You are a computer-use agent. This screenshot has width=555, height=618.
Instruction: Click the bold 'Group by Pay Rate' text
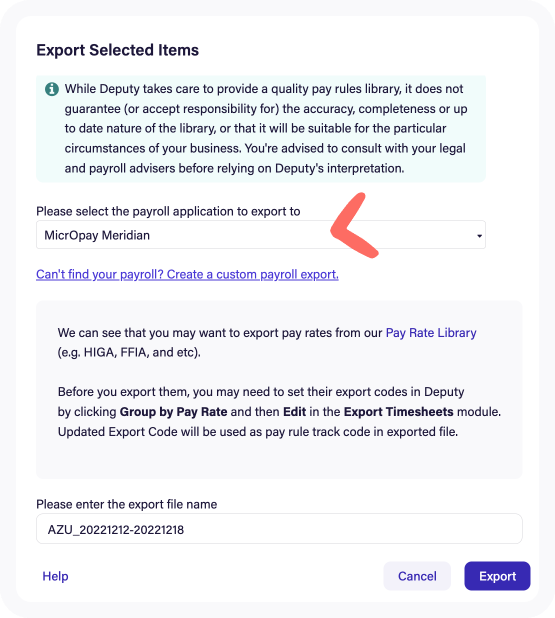pos(173,411)
